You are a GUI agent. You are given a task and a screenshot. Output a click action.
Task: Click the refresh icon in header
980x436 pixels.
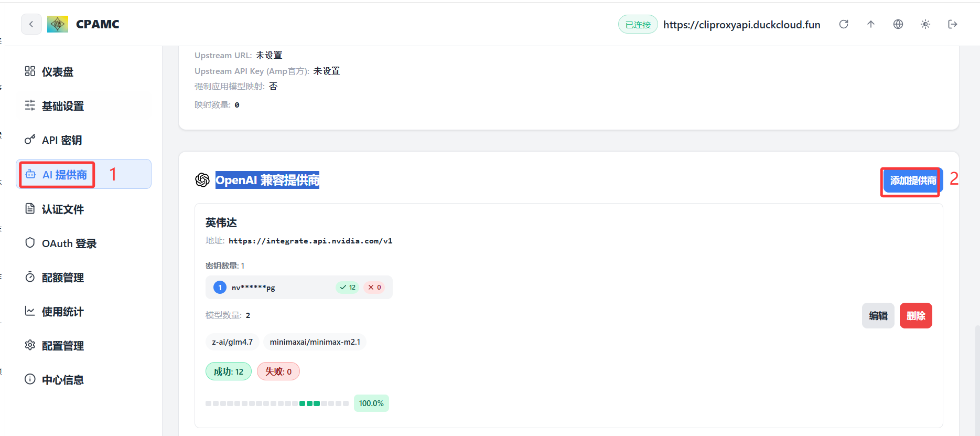(x=844, y=24)
